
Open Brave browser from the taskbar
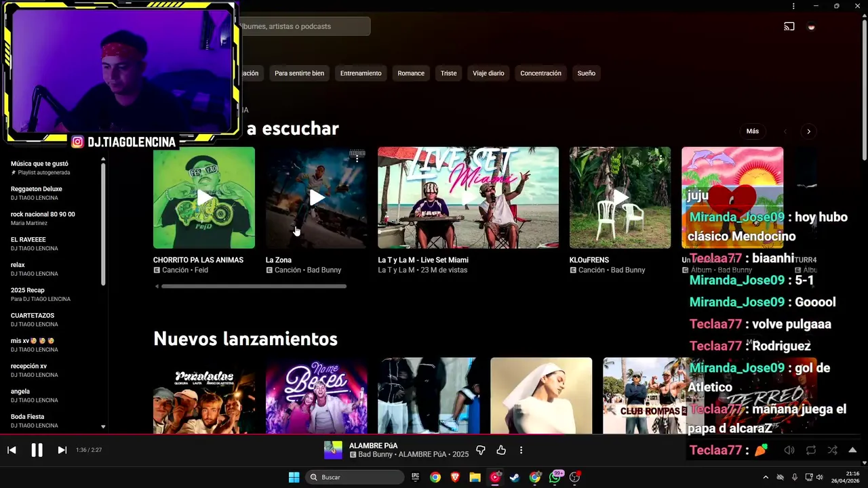[x=455, y=477]
